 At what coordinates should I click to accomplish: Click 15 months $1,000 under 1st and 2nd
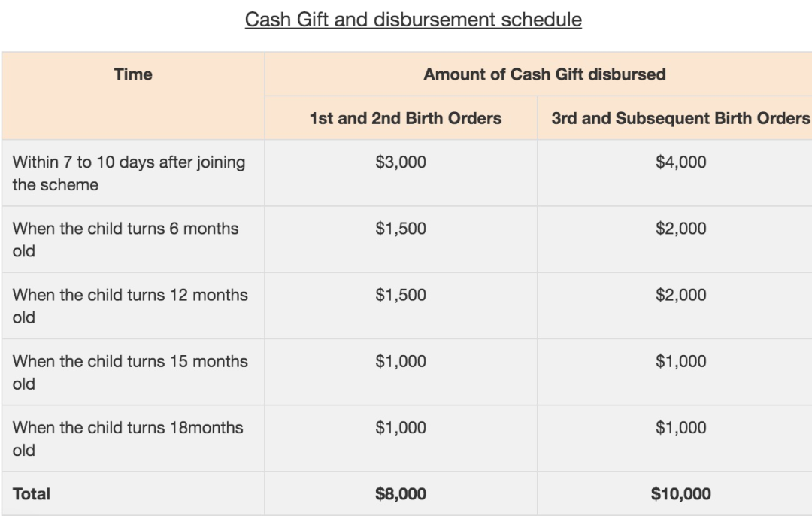[401, 361]
